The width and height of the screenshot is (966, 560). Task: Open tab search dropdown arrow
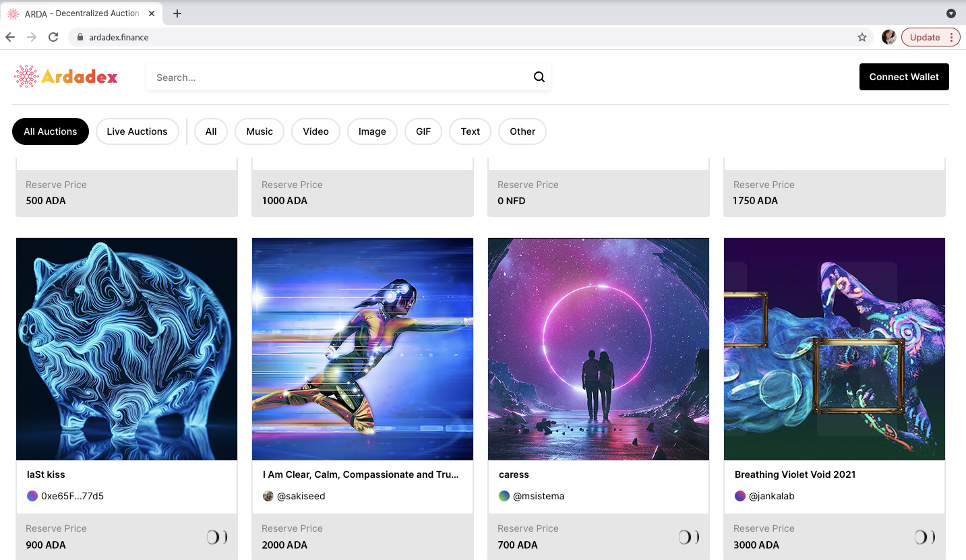click(x=951, y=13)
